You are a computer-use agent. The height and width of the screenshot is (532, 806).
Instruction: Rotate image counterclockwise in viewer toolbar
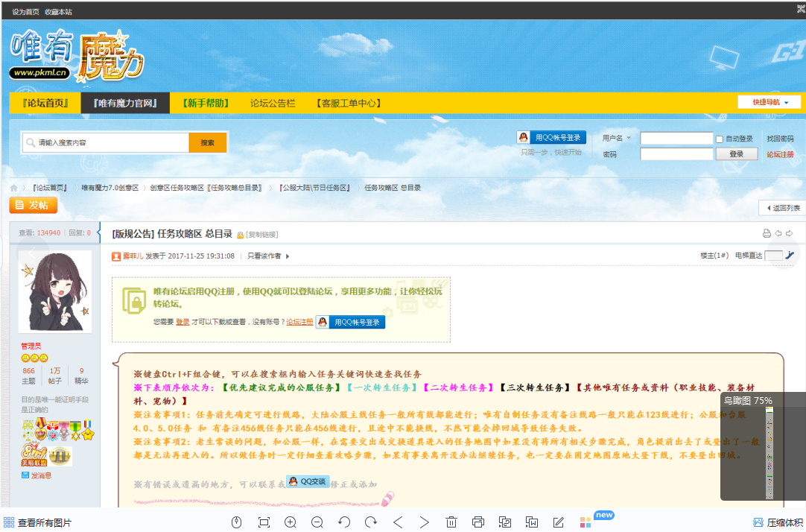click(x=344, y=522)
